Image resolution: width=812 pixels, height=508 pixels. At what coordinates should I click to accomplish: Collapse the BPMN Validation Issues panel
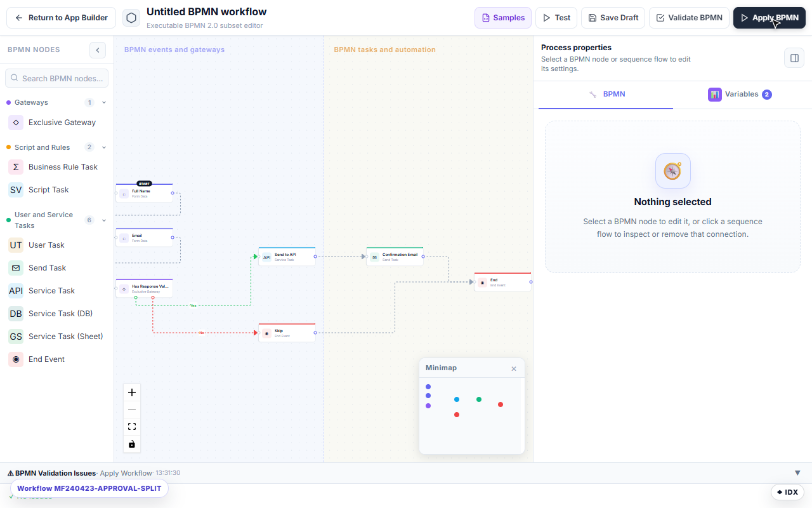pos(797,473)
